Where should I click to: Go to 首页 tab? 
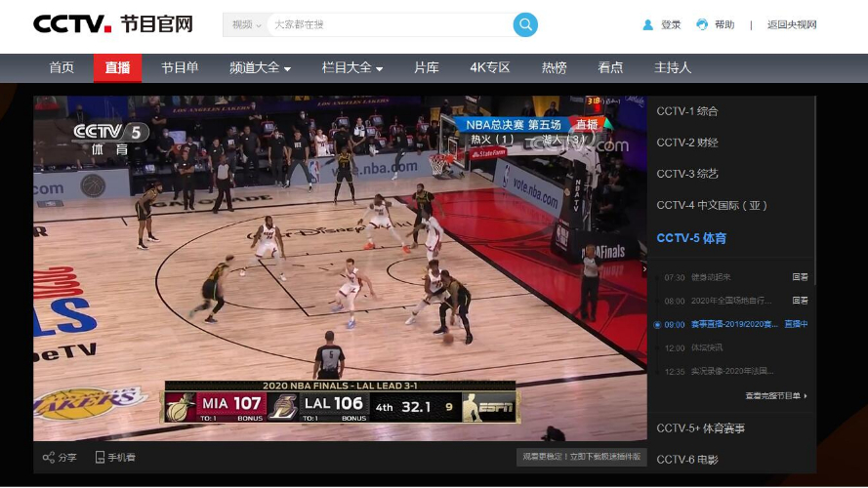click(62, 68)
